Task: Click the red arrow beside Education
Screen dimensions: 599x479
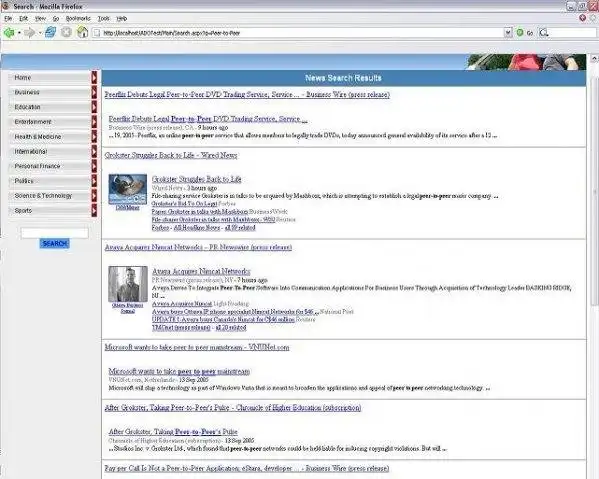Action: tap(94, 107)
